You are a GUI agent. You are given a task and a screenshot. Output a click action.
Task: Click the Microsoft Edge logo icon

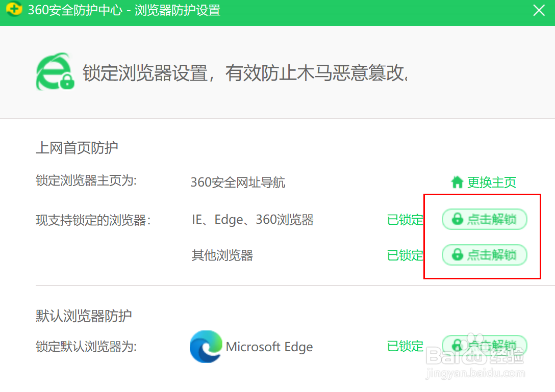[x=206, y=346]
